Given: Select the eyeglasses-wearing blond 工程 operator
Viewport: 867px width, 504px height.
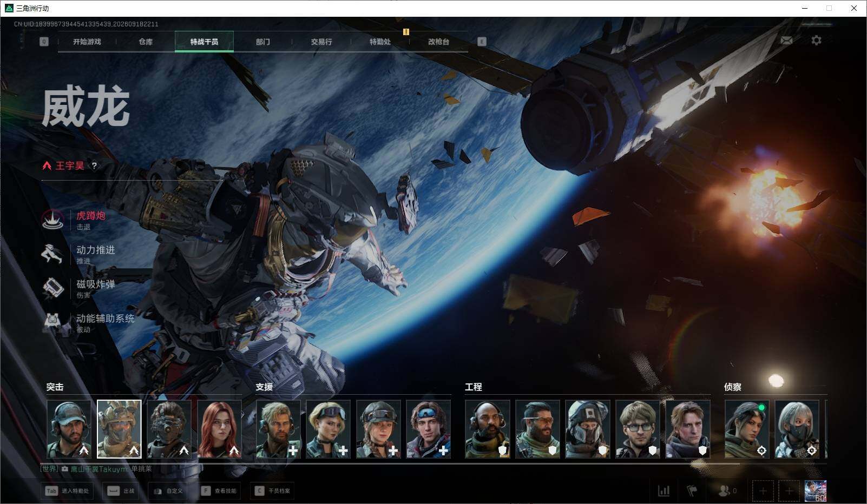Looking at the screenshot, I should pyautogui.click(x=638, y=429).
